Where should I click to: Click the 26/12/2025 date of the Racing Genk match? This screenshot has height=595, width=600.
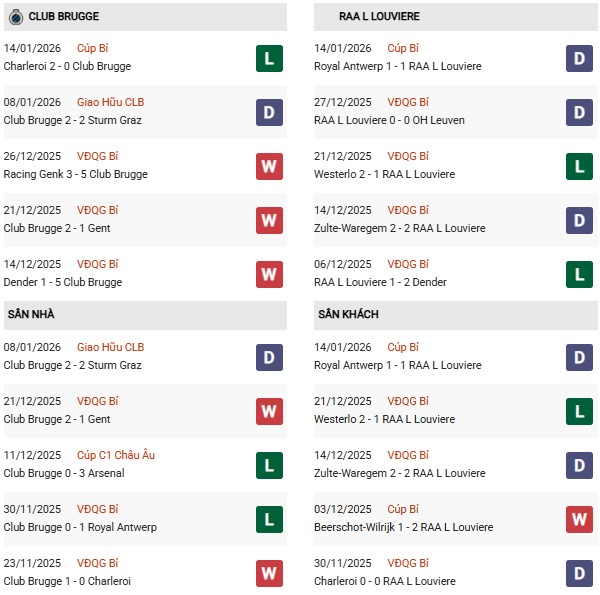click(32, 156)
